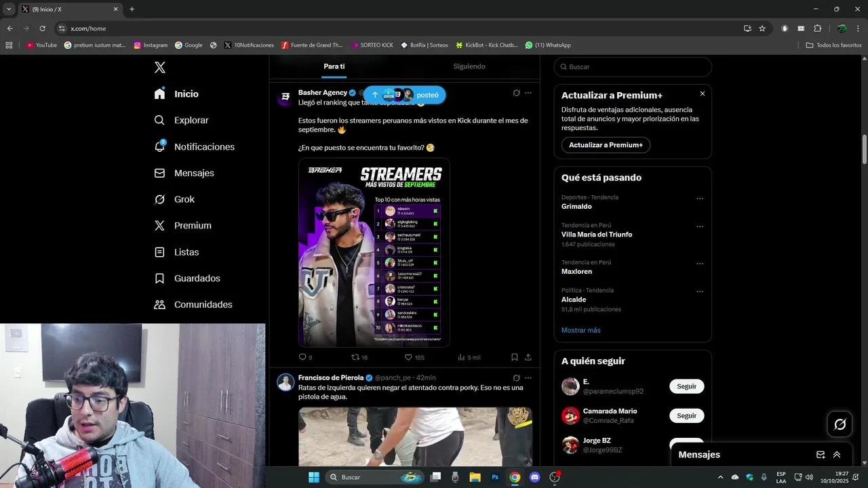Open Notificaciones in sidebar
This screenshot has height=488, width=868.
[194, 146]
